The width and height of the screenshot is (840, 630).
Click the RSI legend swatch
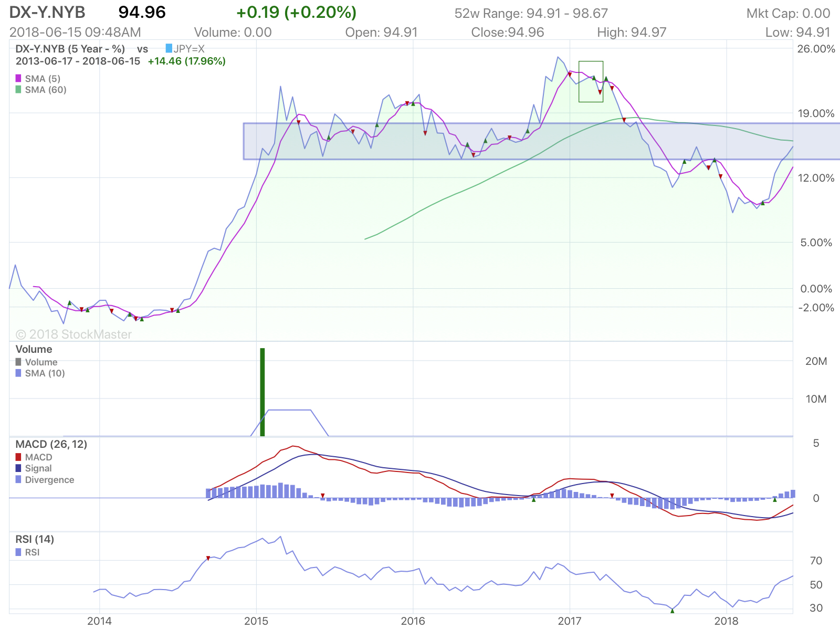(18, 552)
